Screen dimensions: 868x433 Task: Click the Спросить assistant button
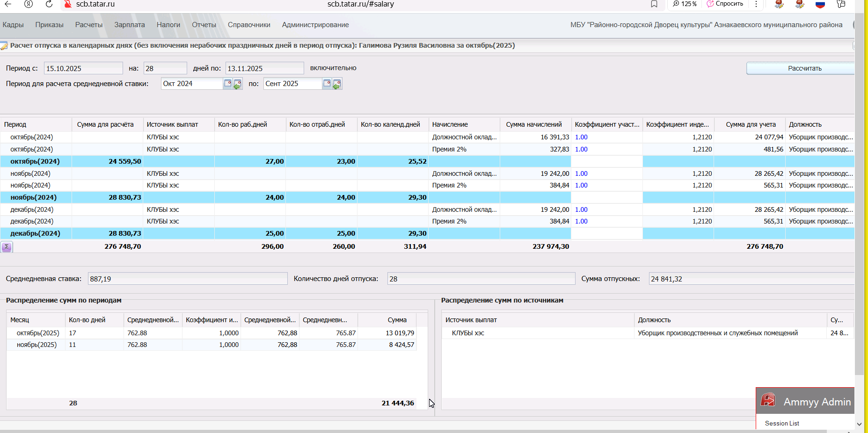[725, 4]
